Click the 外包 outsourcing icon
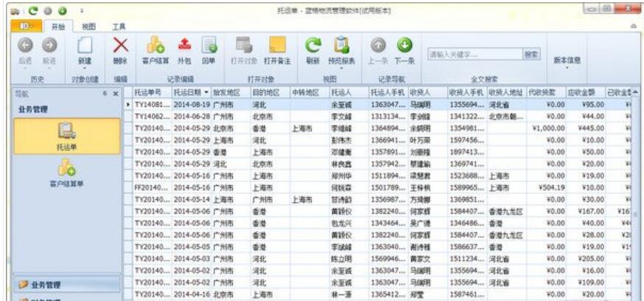This screenshot has height=301, width=644. pyautogui.click(x=184, y=45)
